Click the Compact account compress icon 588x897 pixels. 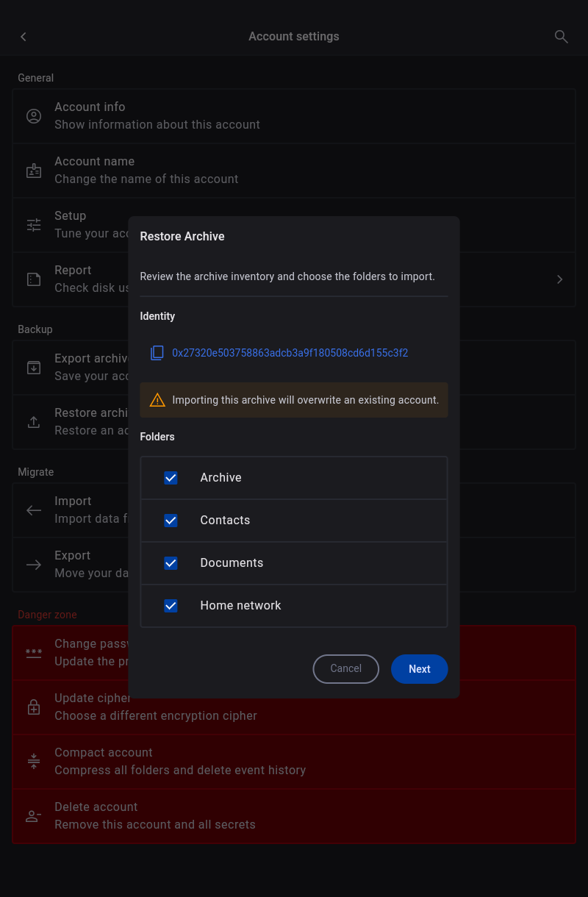(34, 762)
